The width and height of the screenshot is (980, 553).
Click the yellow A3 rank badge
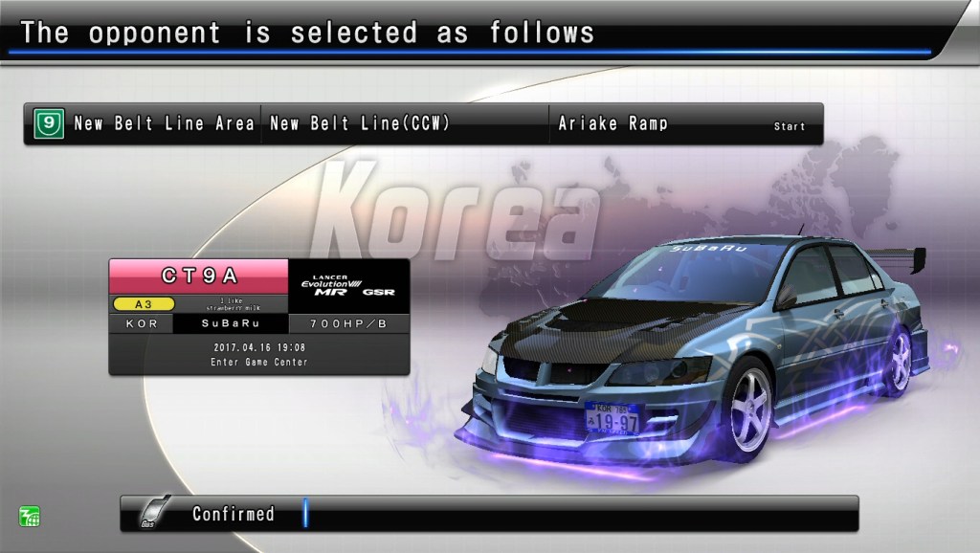pyautogui.click(x=142, y=304)
